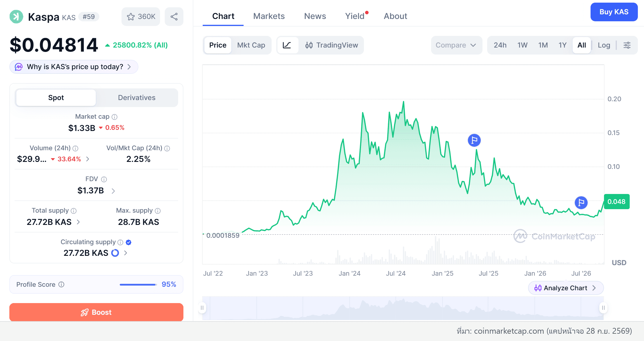Image resolution: width=644 pixels, height=341 pixels.
Task: Open the Compare dropdown
Action: pyautogui.click(x=456, y=45)
